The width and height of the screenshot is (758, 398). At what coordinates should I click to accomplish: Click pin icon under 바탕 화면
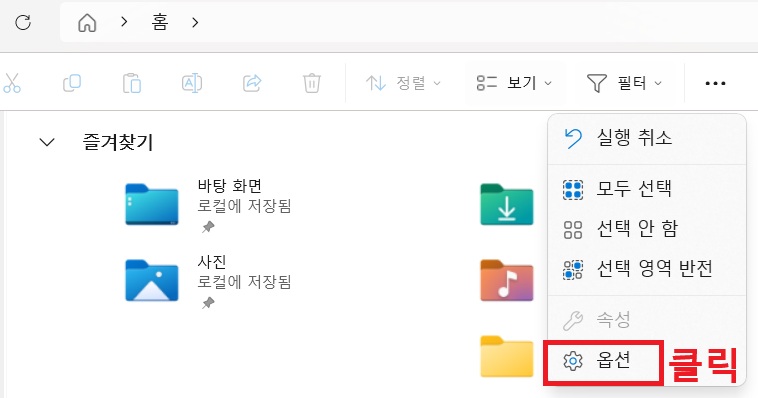(208, 226)
